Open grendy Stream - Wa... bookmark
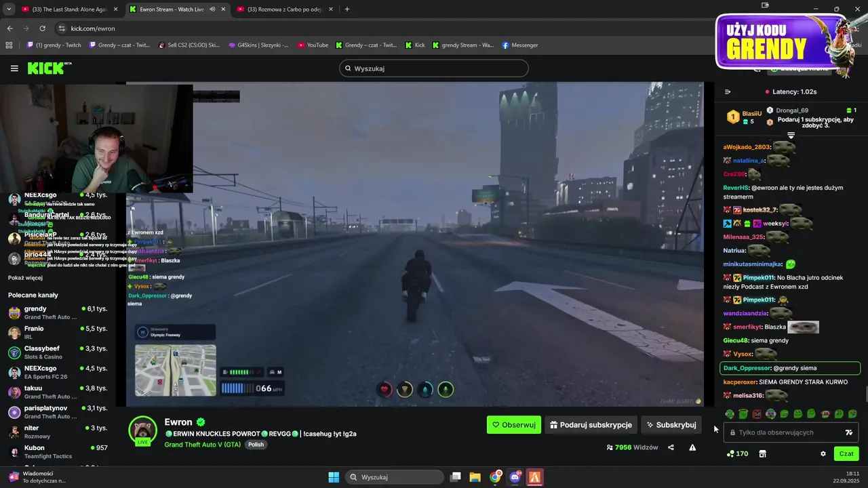The height and width of the screenshot is (488, 868). [x=463, y=45]
